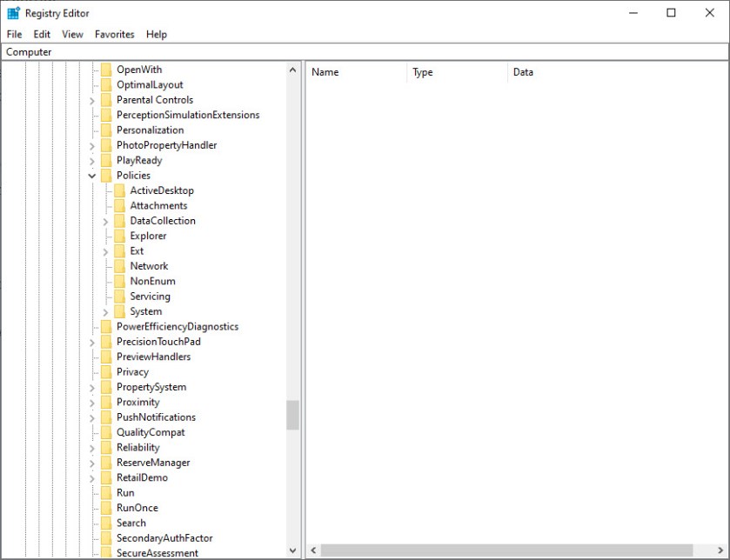Expand the PushNotifications key
730x560 pixels.
coord(92,417)
